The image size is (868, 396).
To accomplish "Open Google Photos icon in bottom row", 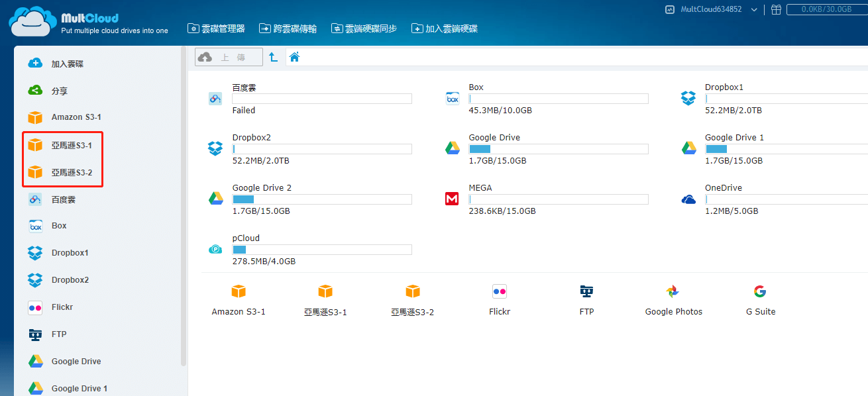I will tap(673, 292).
